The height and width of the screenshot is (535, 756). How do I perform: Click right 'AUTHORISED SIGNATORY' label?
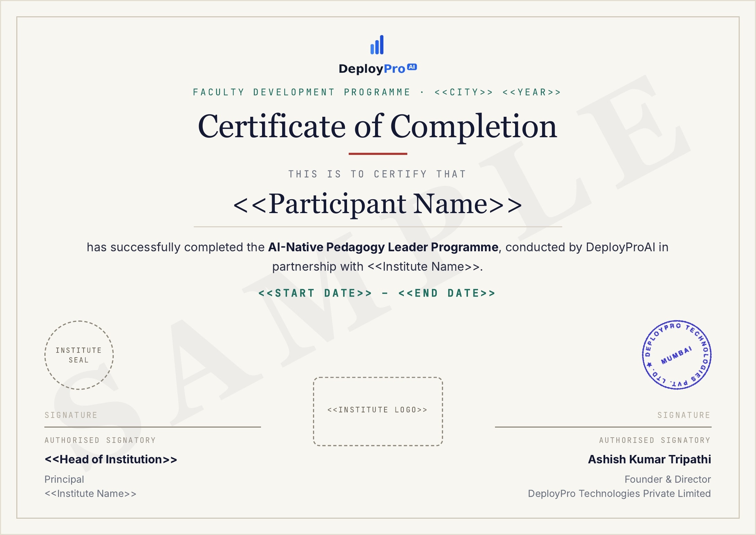(x=655, y=440)
